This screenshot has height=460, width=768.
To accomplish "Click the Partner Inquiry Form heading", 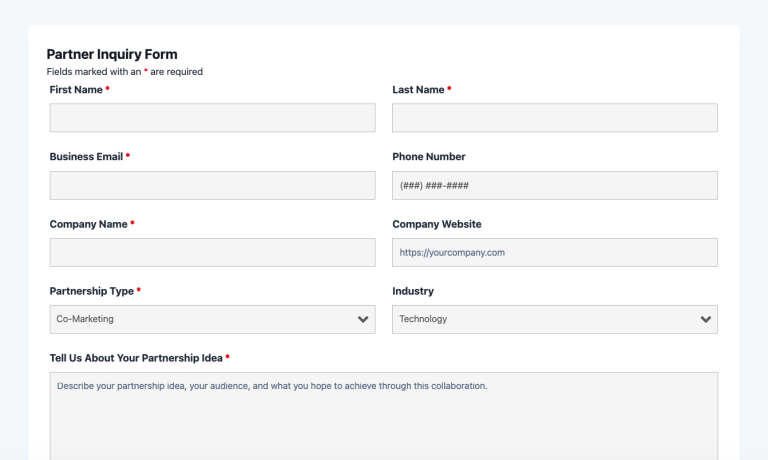I will [x=112, y=54].
